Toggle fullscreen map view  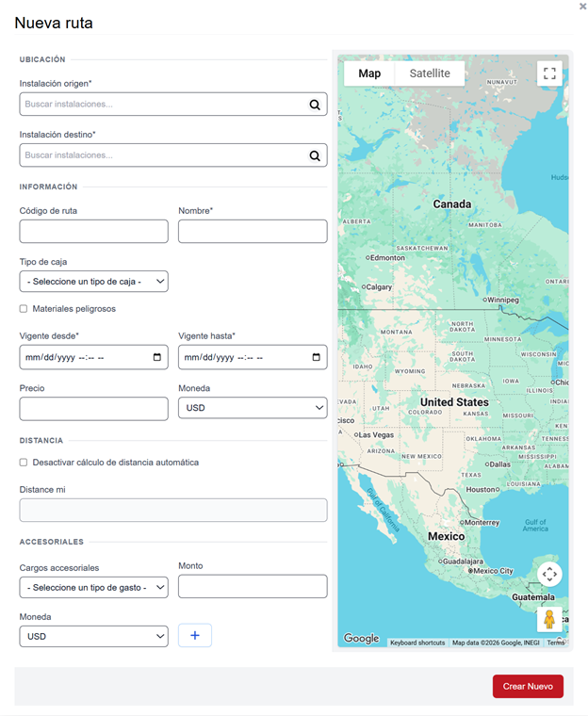[x=549, y=73]
